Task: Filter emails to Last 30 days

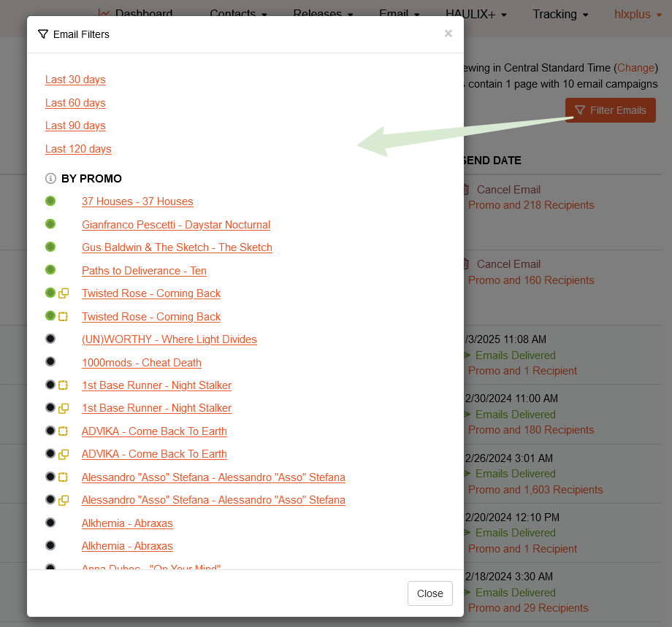Action: [75, 80]
